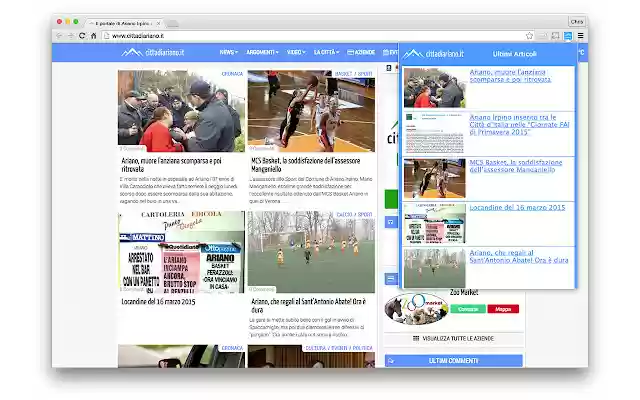Screen dimensions: 640x400
Task: Click popup thumbnail of soccer match
Action: [434, 268]
